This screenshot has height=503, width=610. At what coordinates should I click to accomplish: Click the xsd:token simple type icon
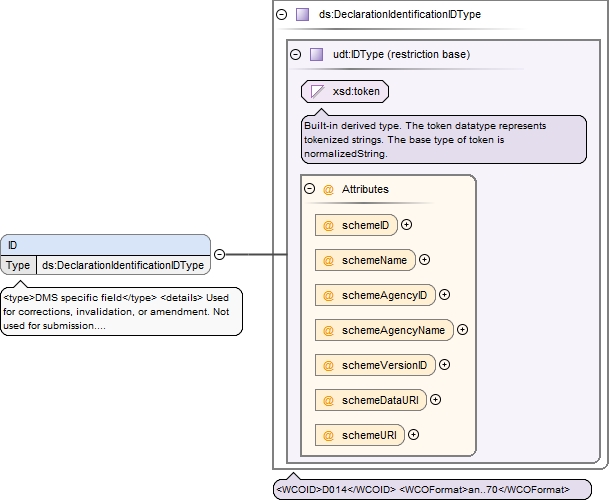tap(317, 92)
